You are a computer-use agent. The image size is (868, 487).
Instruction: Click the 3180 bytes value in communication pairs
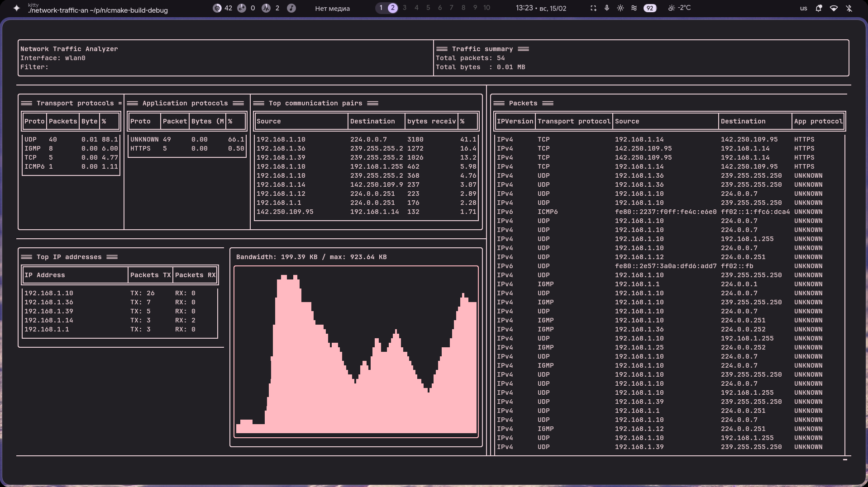coord(415,139)
